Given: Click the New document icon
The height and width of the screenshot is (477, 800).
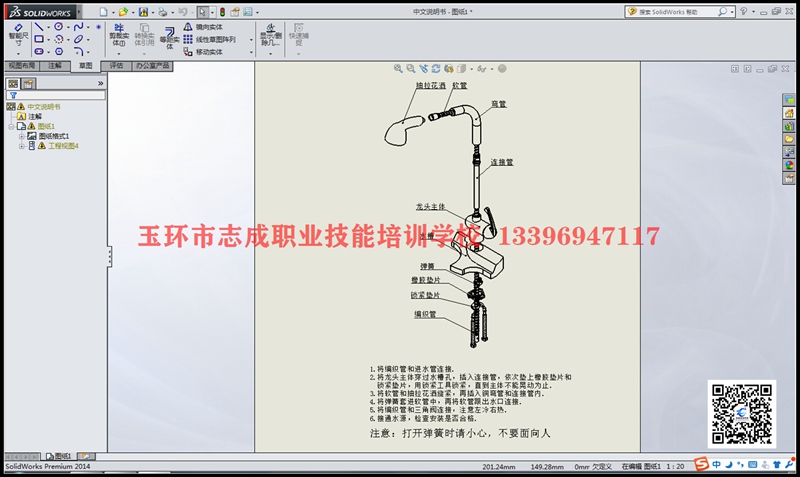Looking at the screenshot, I should click(x=104, y=12).
